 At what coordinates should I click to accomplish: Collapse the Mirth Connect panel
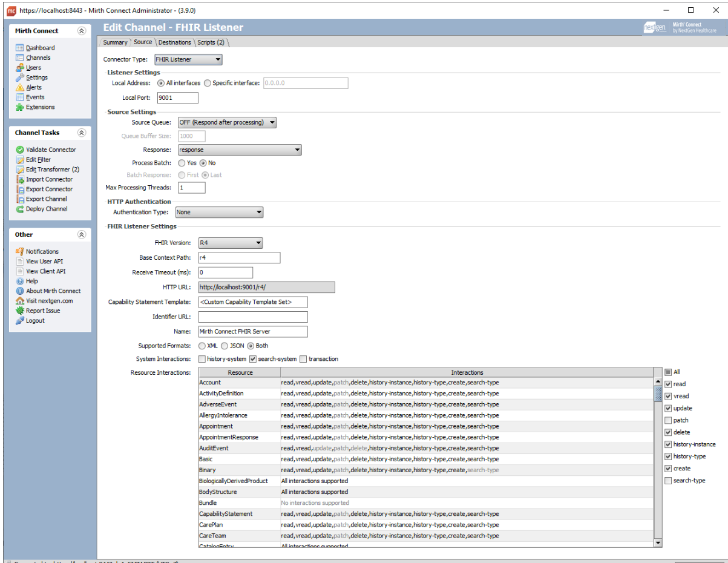pyautogui.click(x=82, y=31)
